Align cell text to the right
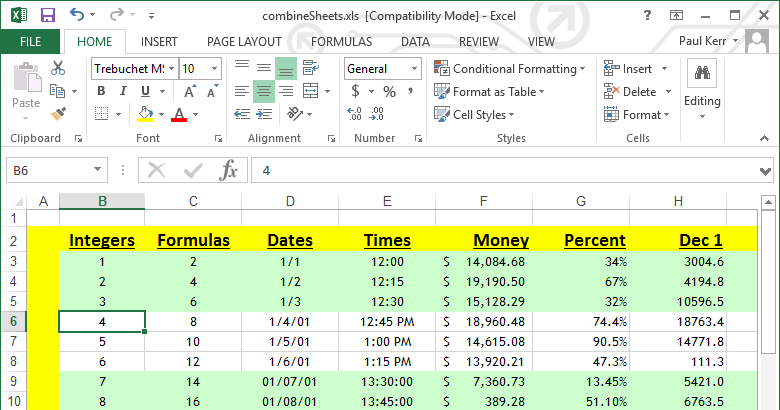 coord(286,91)
